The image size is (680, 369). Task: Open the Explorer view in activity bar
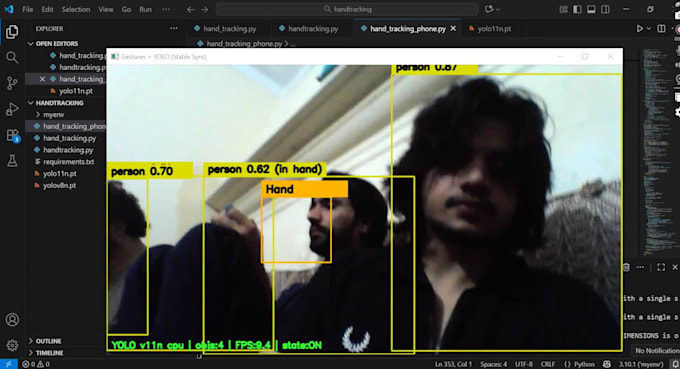click(x=12, y=32)
